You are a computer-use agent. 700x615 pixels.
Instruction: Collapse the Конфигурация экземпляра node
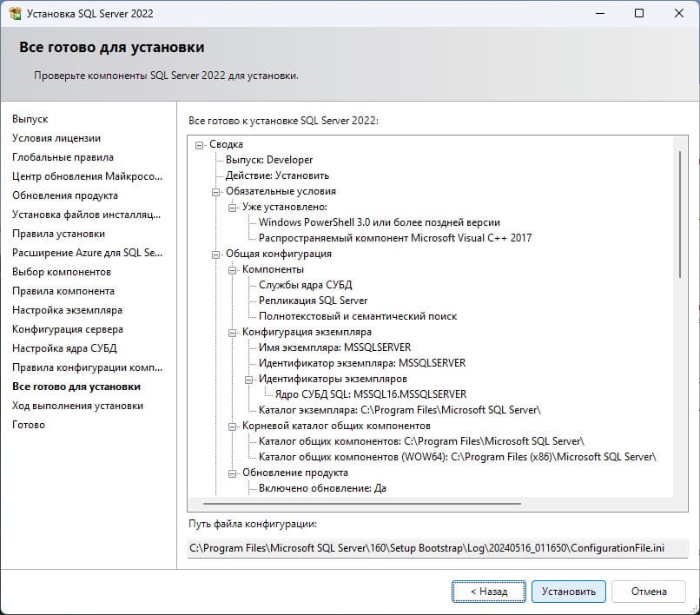pyautogui.click(x=233, y=333)
